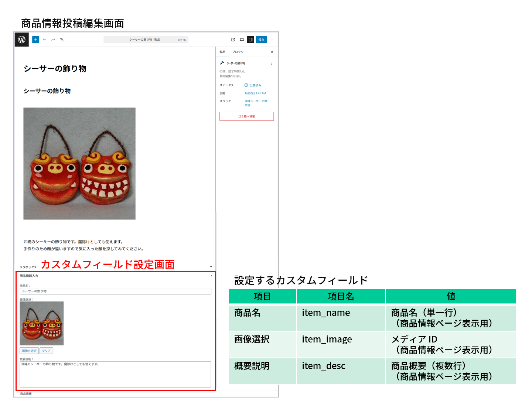Click the ゴミ箱へ移動 button

[246, 116]
